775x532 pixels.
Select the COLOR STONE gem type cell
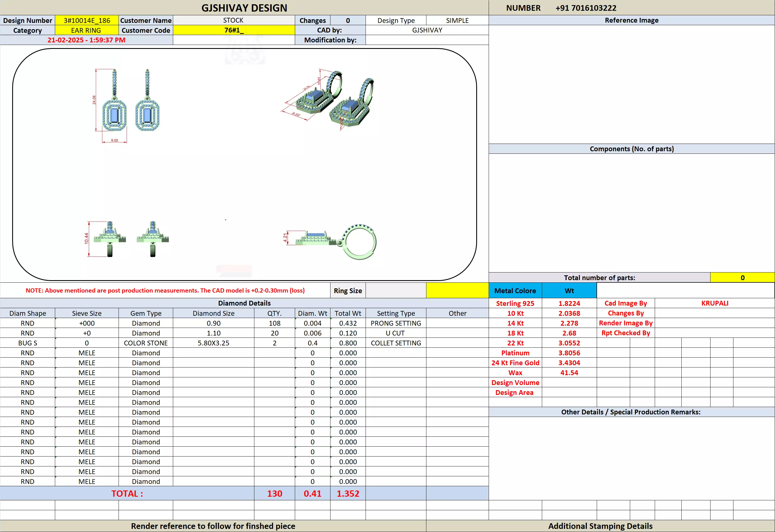146,343
